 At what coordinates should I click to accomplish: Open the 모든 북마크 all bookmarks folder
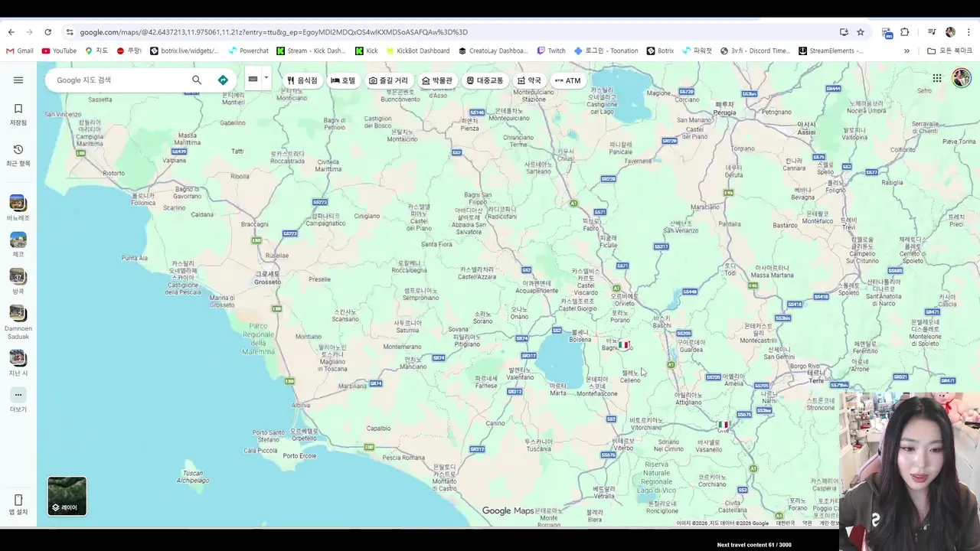point(949,51)
